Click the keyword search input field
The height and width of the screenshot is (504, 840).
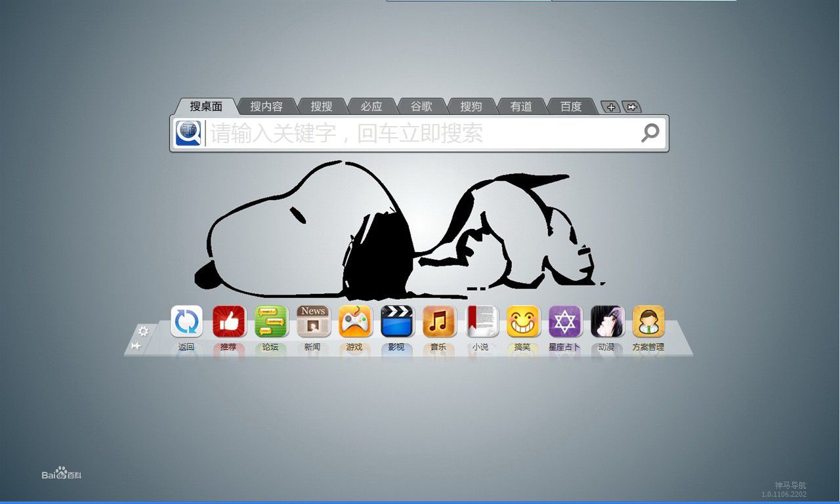(x=420, y=133)
